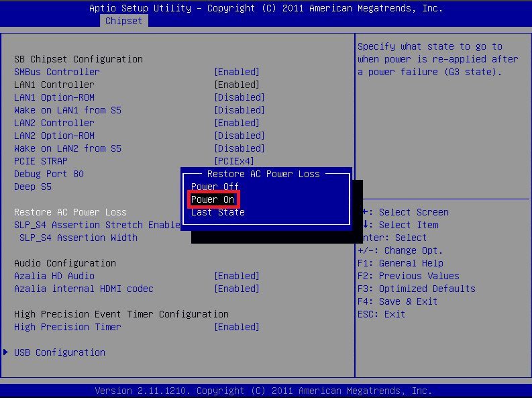Viewport: 532px width, 398px height.
Task: Click F1: General Help hint
Action: tap(401, 263)
